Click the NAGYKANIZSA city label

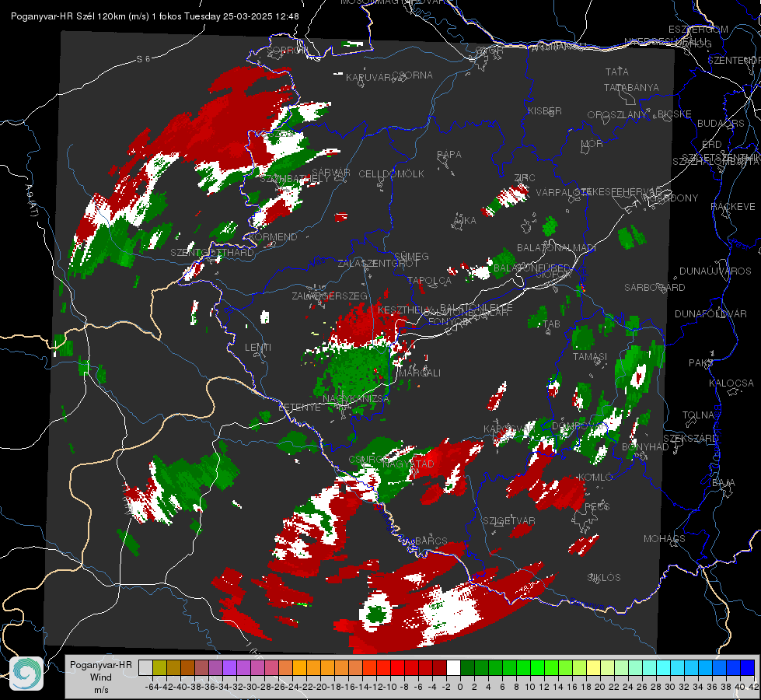pyautogui.click(x=356, y=399)
